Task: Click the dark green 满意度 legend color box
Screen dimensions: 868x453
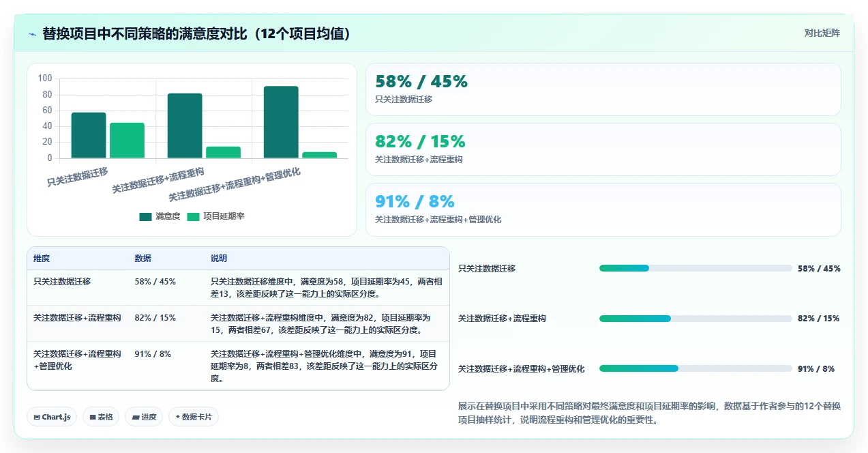Action: click(145, 217)
